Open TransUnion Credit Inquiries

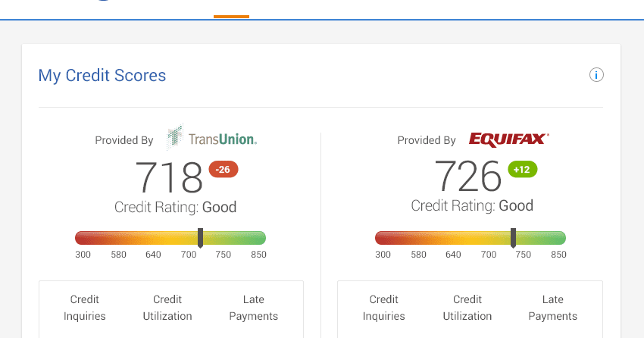pos(85,308)
